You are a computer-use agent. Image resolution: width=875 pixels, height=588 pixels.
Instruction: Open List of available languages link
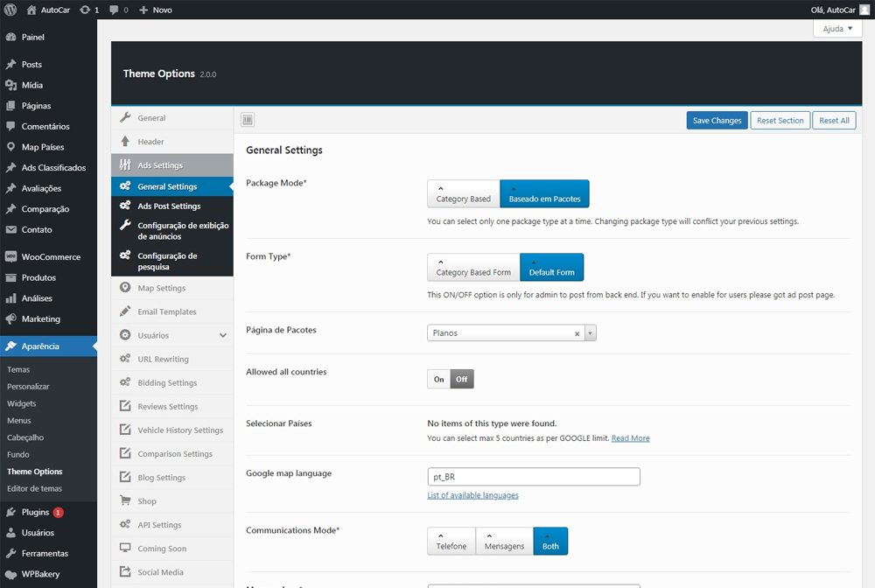click(472, 495)
